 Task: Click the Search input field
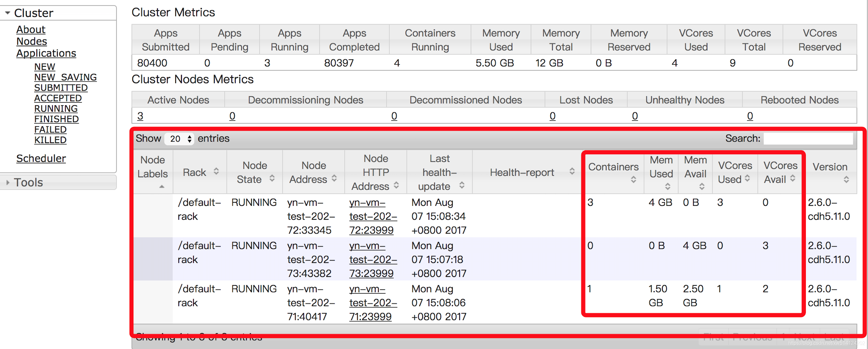pyautogui.click(x=808, y=138)
